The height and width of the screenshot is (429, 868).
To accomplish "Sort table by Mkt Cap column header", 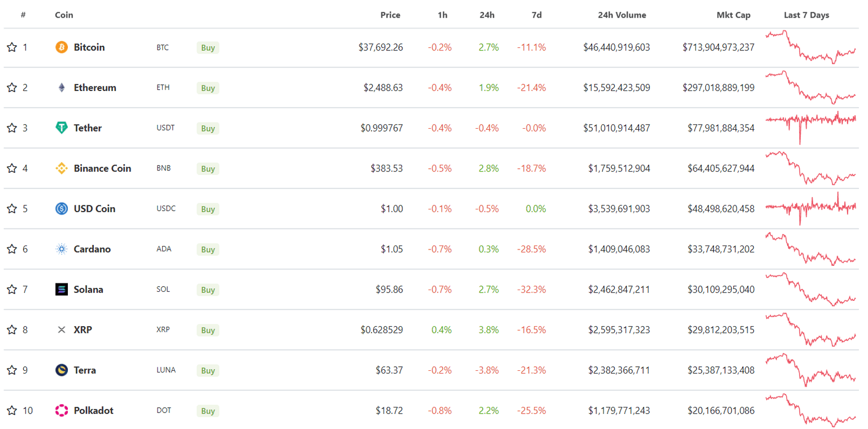I will pos(734,15).
